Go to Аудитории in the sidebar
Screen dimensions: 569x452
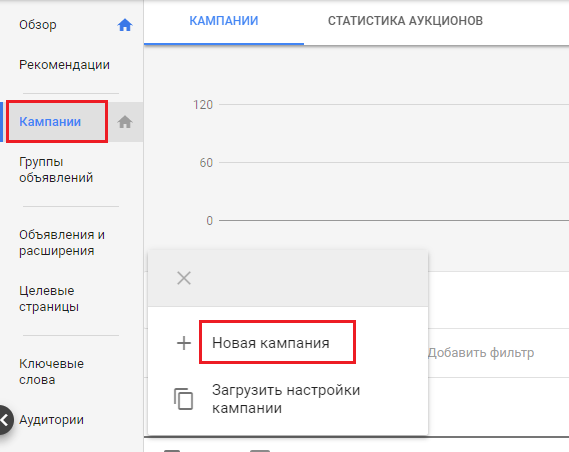(52, 420)
